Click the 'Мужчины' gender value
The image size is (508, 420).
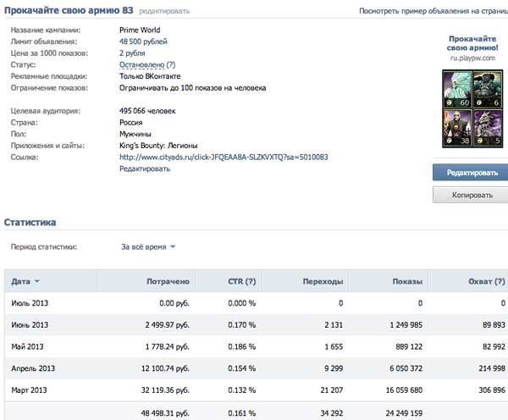pos(135,134)
